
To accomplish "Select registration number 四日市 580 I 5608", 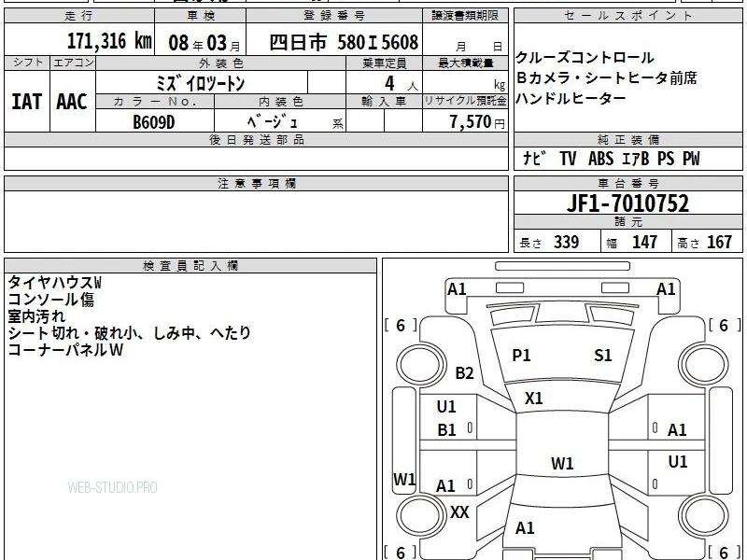I will click(344, 42).
